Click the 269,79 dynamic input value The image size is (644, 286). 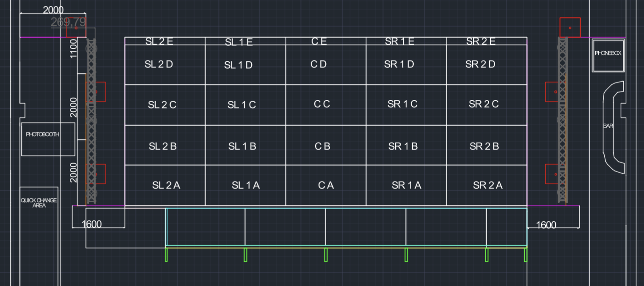coord(68,22)
